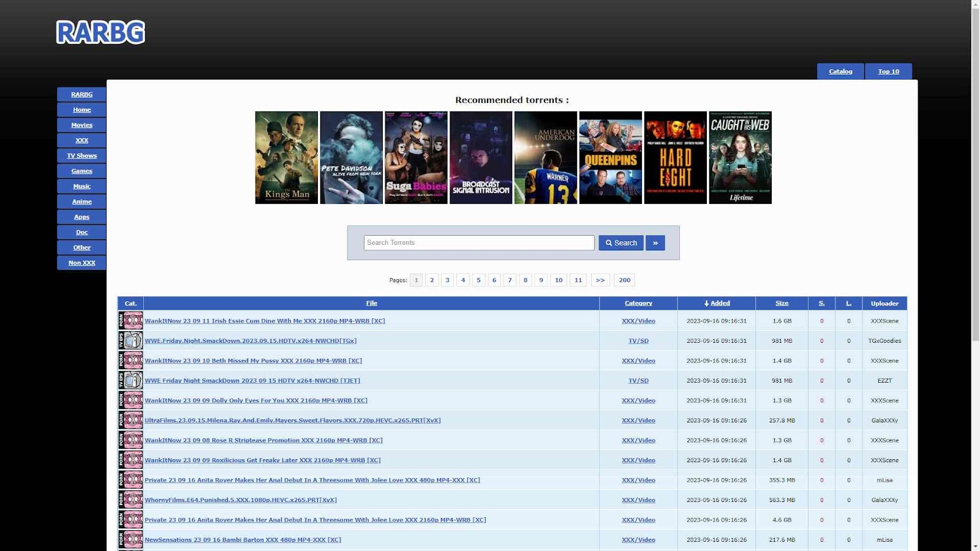The image size is (980, 551).
Task: Click the >> next pages button
Action: 600,280
